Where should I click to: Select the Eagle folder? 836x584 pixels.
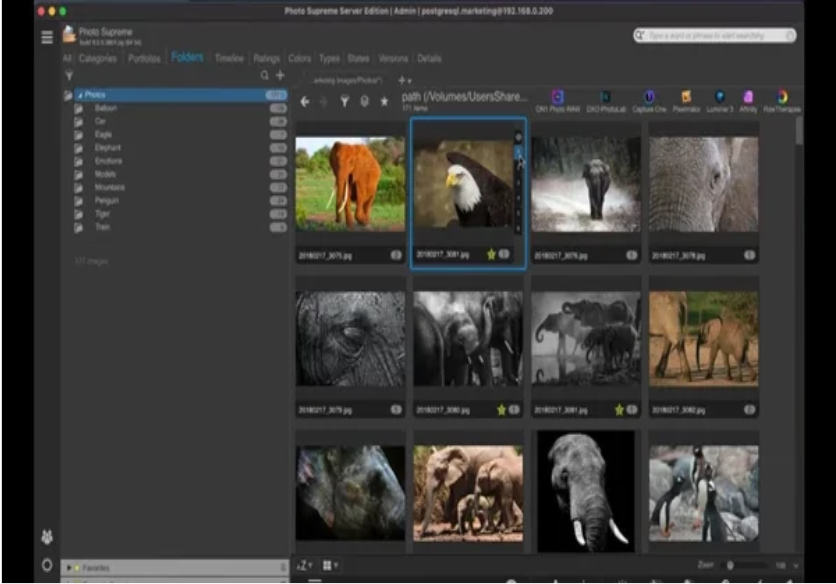pyautogui.click(x=180, y=134)
